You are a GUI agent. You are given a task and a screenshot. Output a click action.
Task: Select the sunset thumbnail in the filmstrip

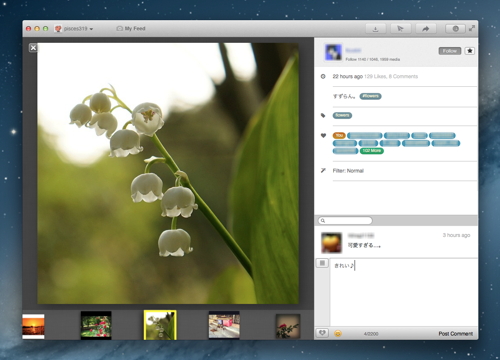pos(33,326)
